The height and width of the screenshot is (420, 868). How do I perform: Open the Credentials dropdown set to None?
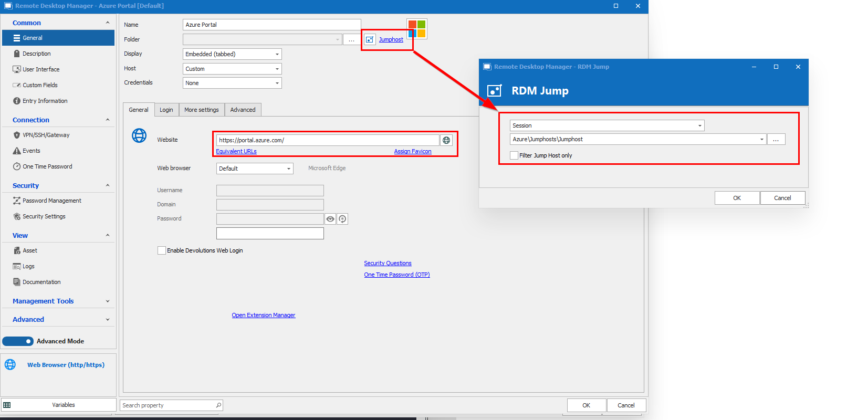tap(232, 83)
